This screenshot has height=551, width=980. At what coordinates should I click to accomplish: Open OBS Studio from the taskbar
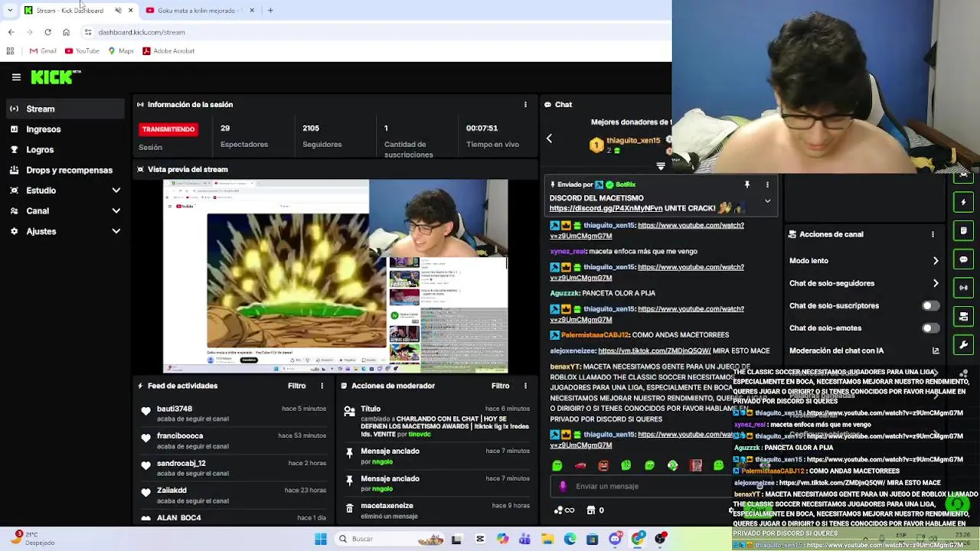660,539
